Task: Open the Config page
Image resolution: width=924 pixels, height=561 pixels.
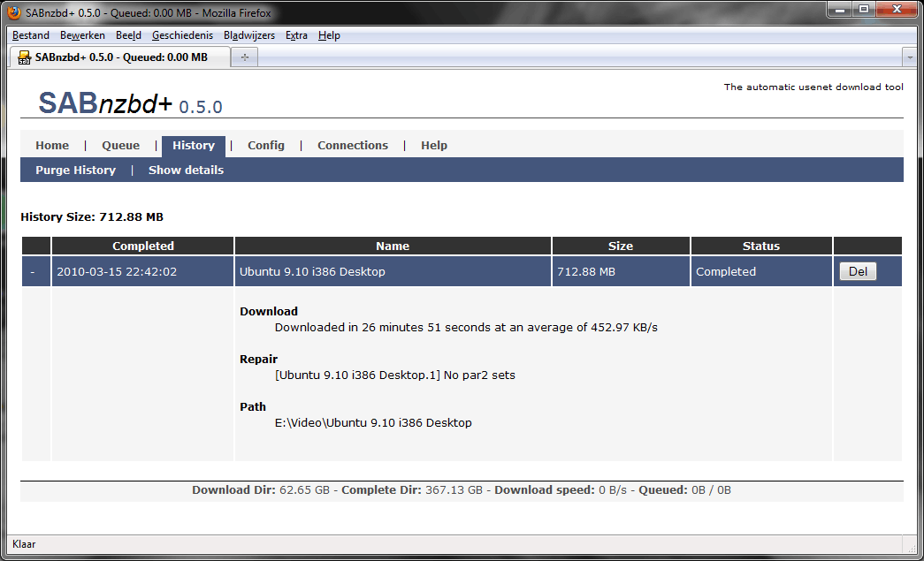Action: (x=266, y=146)
